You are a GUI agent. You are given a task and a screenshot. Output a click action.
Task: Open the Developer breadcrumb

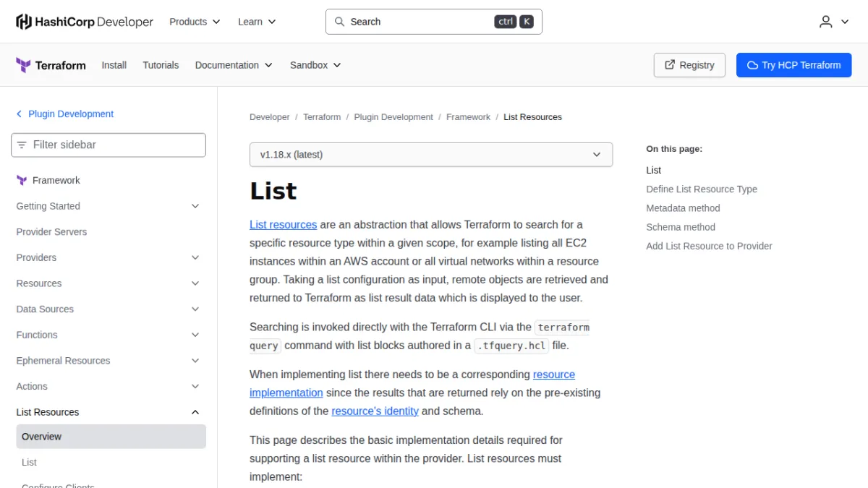pyautogui.click(x=270, y=117)
